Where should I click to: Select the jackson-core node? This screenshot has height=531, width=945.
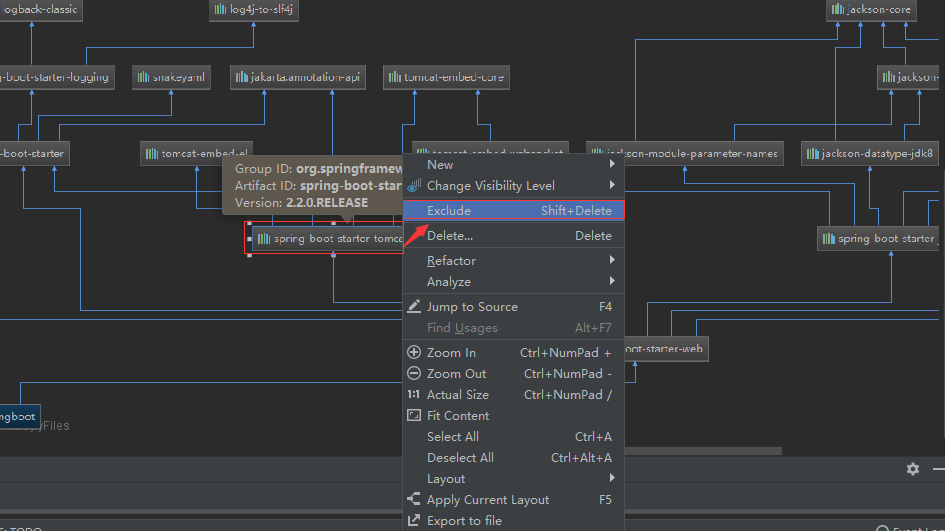871,10
